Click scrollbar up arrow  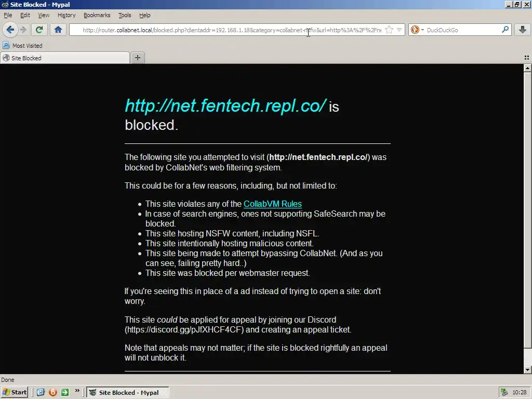[528, 68]
